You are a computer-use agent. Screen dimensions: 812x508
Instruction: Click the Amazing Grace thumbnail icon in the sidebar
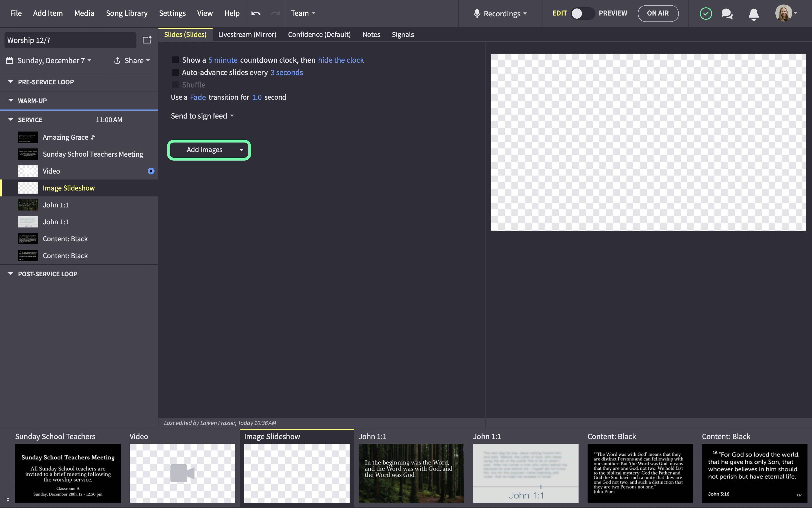28,137
